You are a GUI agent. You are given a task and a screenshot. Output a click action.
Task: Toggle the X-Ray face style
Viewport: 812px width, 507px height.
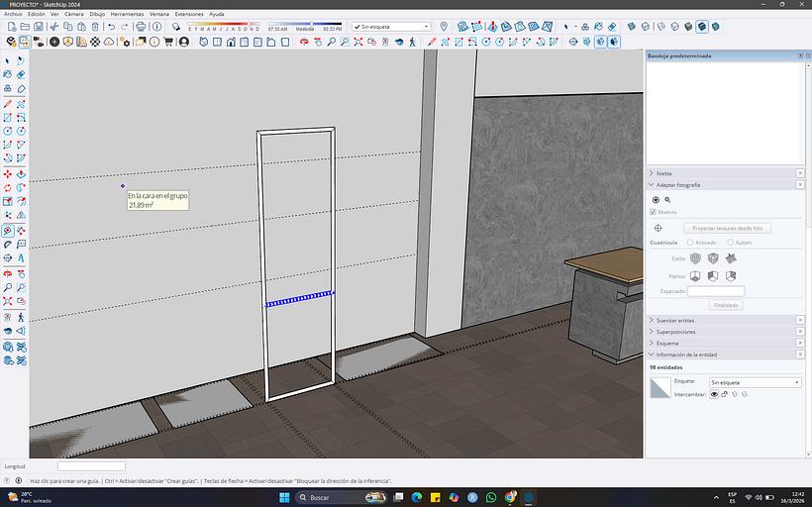click(631, 27)
